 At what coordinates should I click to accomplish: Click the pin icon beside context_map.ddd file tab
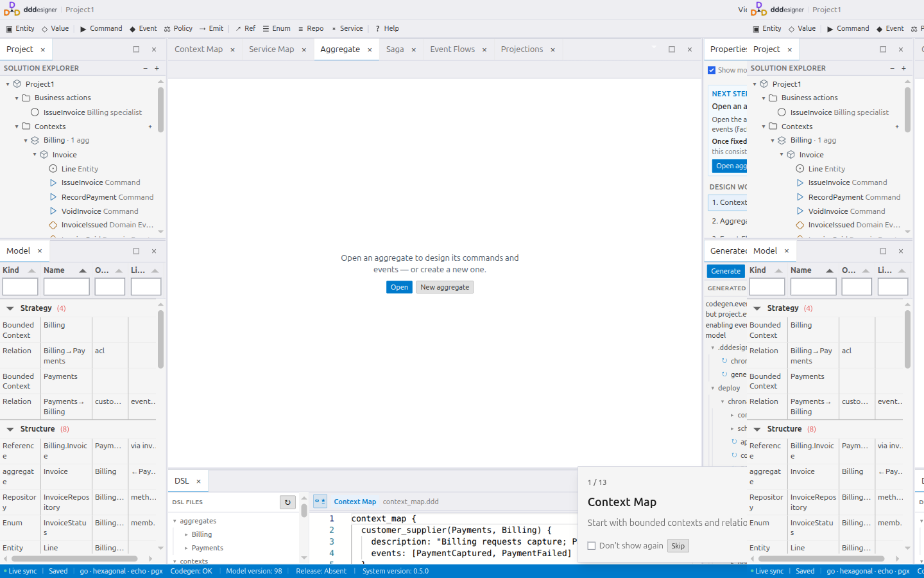point(320,501)
